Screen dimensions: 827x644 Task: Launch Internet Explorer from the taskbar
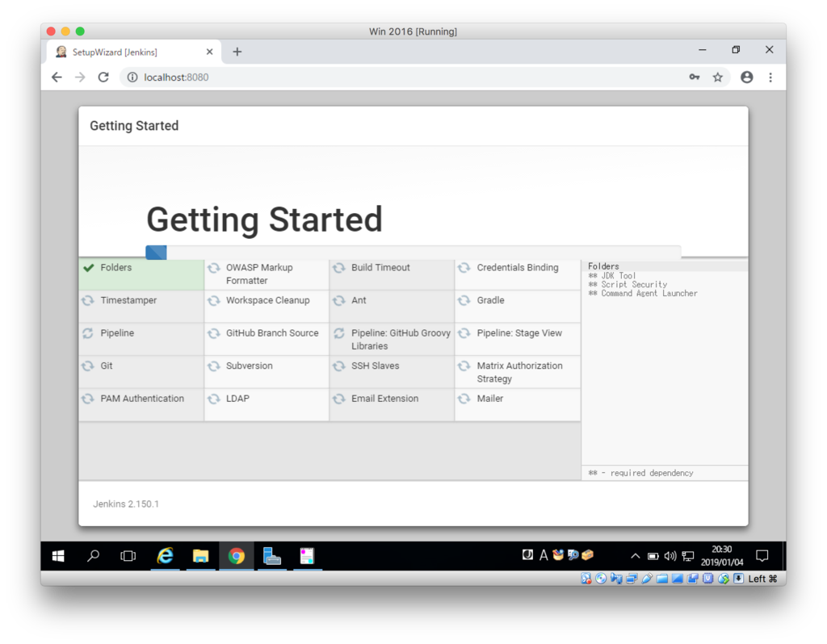tap(165, 556)
